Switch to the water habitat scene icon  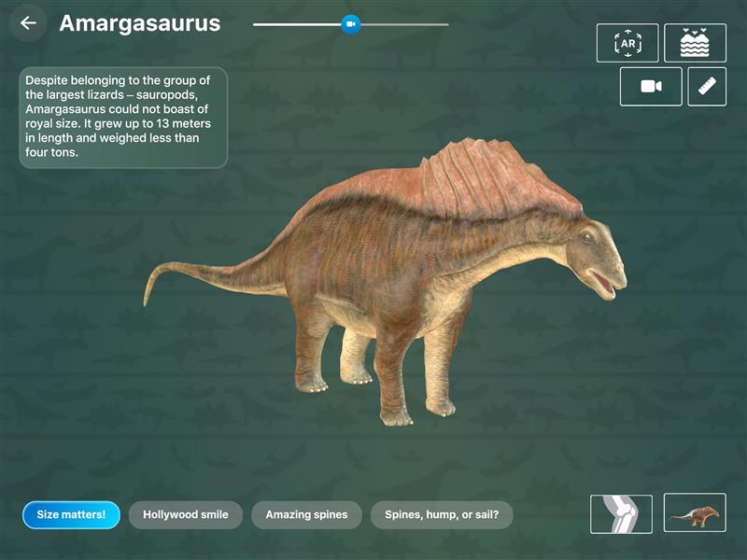pyautogui.click(x=695, y=43)
